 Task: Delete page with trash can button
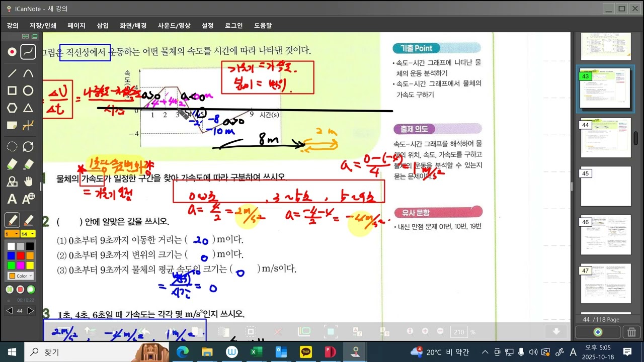(x=630, y=332)
